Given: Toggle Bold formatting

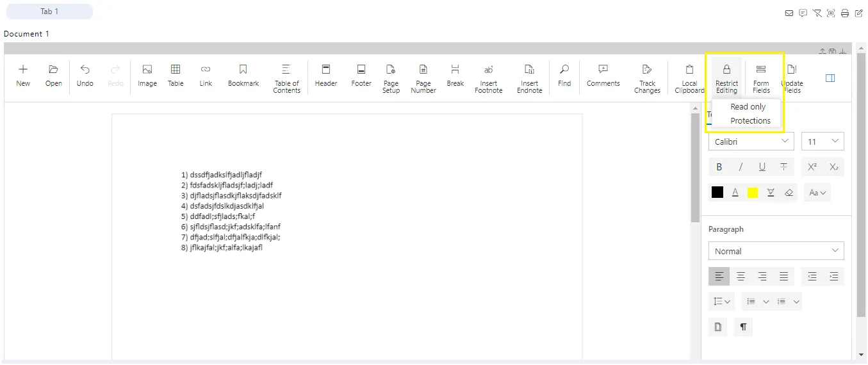Looking at the screenshot, I should [719, 166].
